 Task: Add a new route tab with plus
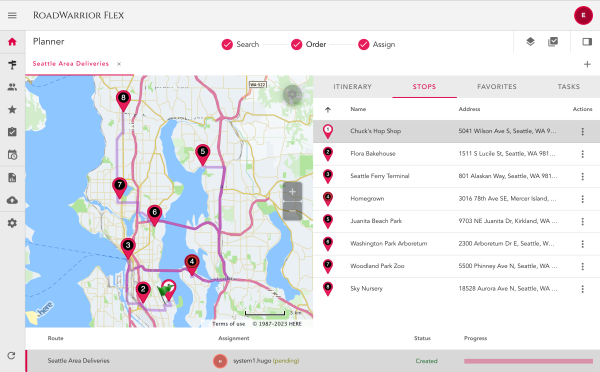point(587,64)
